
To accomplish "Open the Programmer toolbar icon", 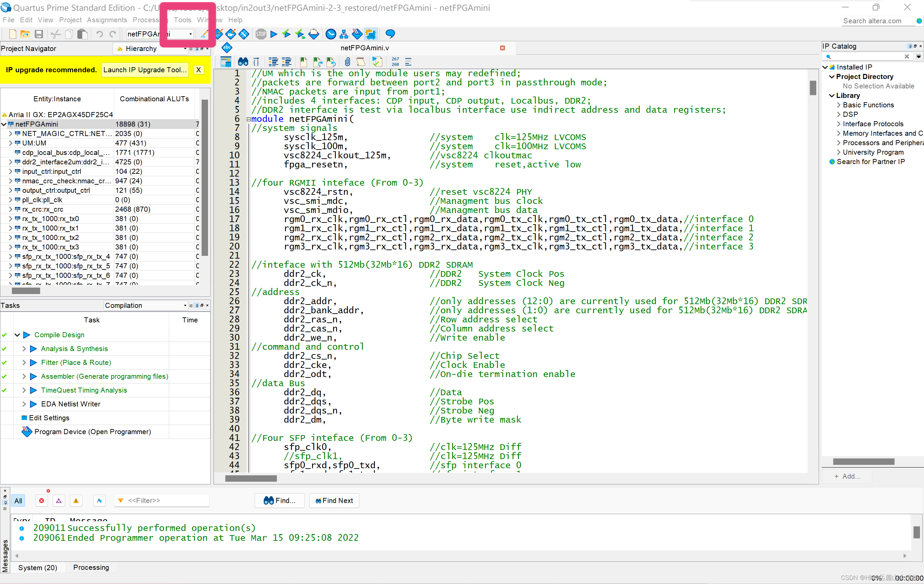I will point(357,34).
